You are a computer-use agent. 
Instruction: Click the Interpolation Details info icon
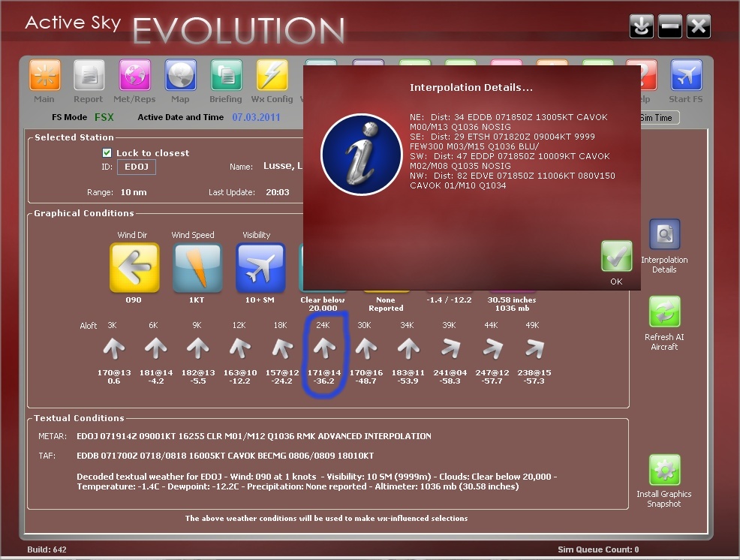click(362, 155)
